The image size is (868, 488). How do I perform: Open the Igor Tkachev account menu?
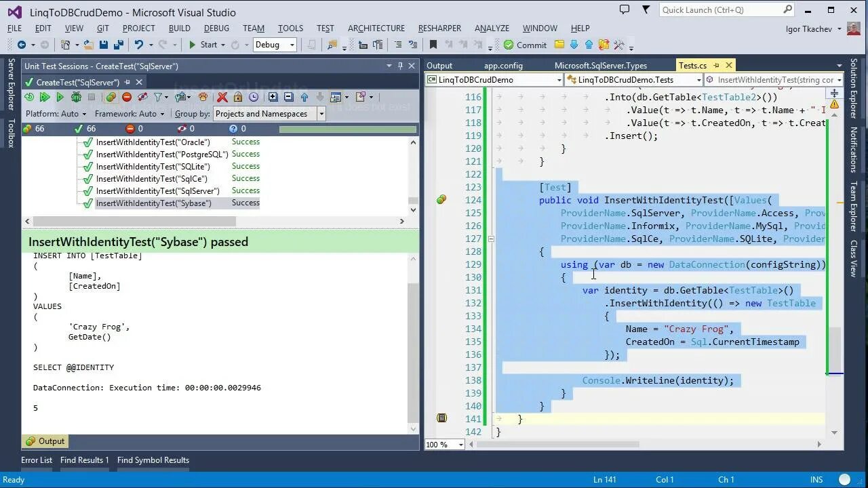click(x=814, y=28)
